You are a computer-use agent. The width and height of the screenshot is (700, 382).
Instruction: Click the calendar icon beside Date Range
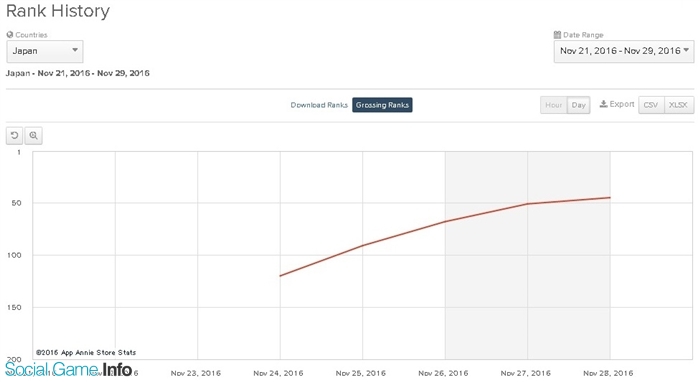557,34
